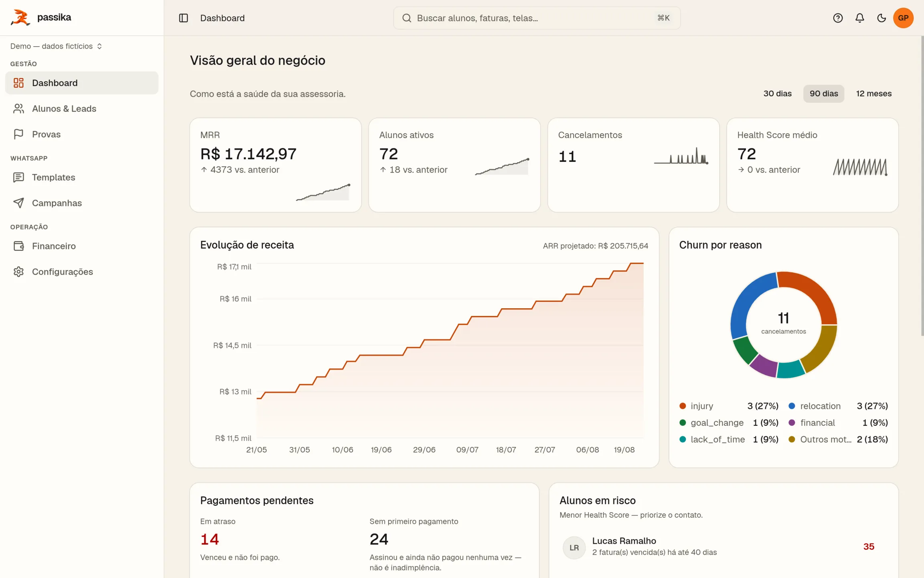This screenshot has height=578, width=924.
Task: Click the ARR projetado: R$ 205.715,64 label
Action: pyautogui.click(x=596, y=246)
